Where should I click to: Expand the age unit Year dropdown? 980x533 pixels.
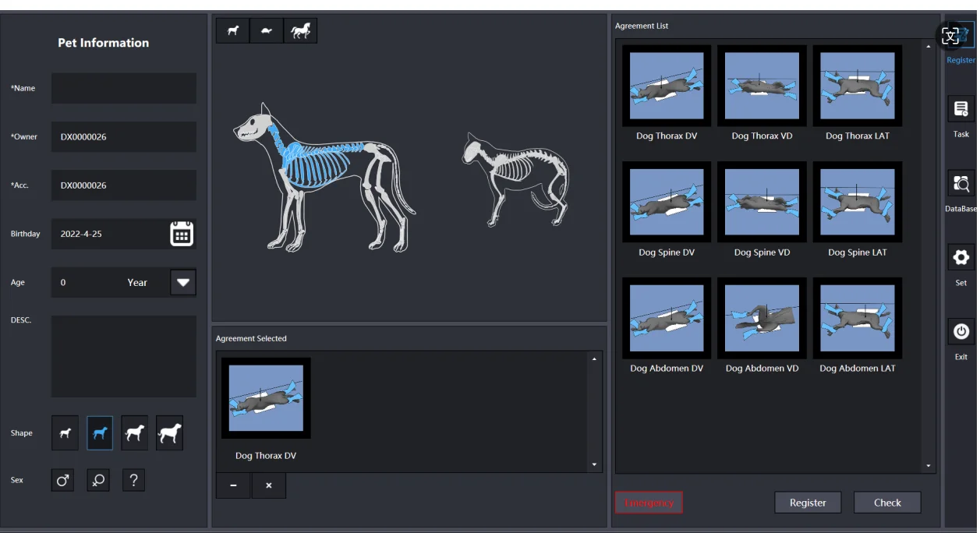point(183,282)
